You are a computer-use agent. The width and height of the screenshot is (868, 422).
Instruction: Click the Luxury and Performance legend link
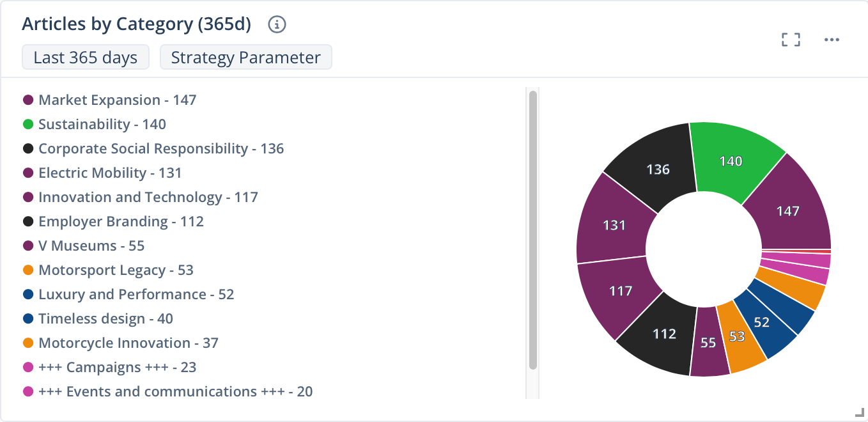(136, 293)
